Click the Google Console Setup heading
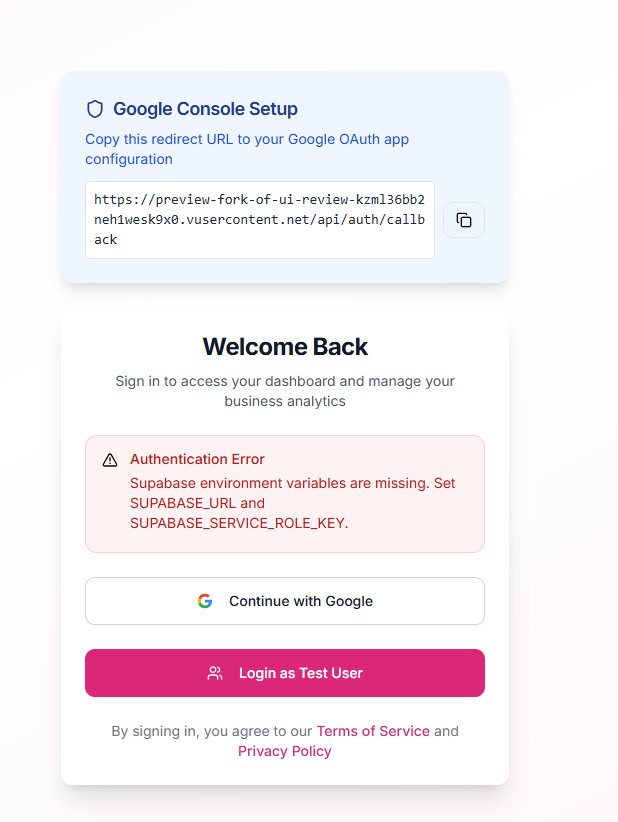 (205, 109)
